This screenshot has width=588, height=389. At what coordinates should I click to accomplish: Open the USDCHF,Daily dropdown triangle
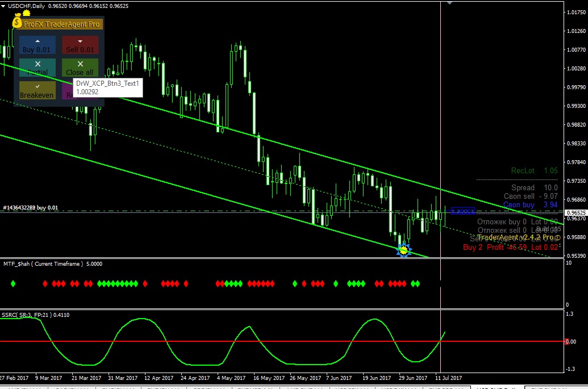pyautogui.click(x=3, y=6)
